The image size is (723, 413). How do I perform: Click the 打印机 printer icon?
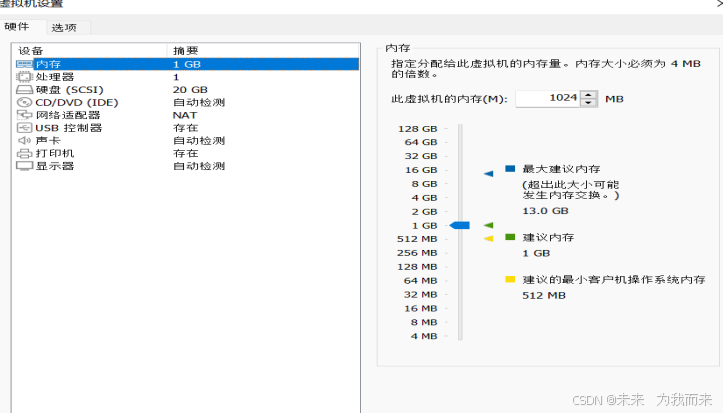click(24, 153)
